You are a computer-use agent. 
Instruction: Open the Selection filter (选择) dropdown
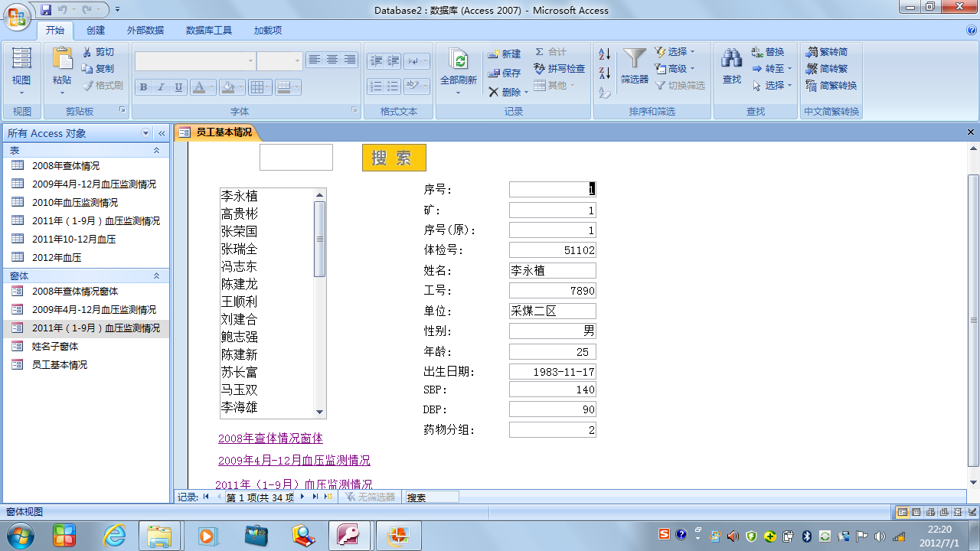674,52
